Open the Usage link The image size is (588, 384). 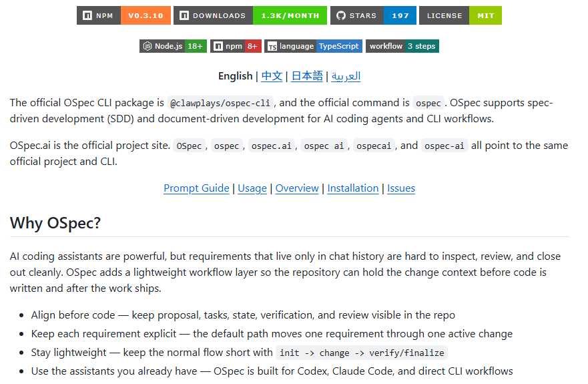(x=252, y=188)
